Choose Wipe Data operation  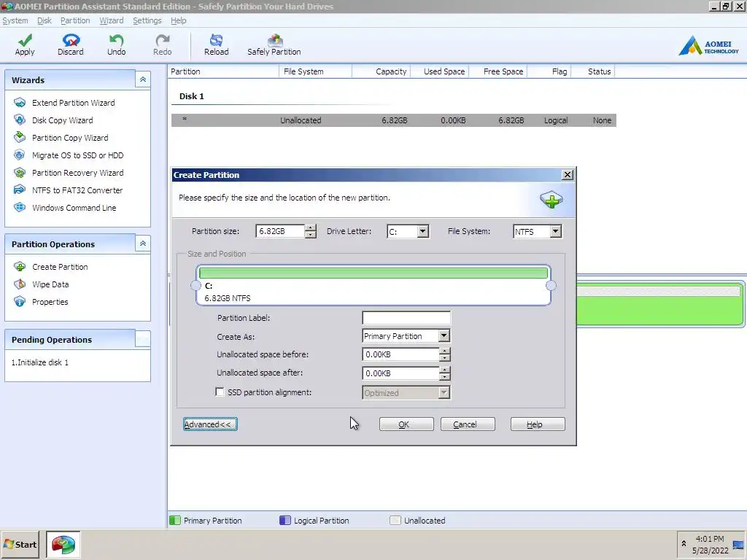[x=50, y=285]
